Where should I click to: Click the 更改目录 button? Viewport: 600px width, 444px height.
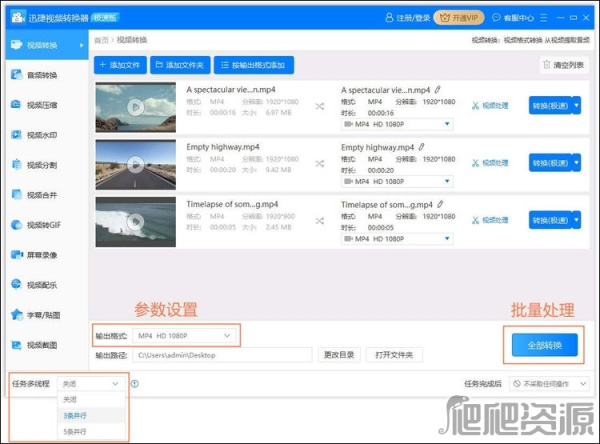click(339, 355)
